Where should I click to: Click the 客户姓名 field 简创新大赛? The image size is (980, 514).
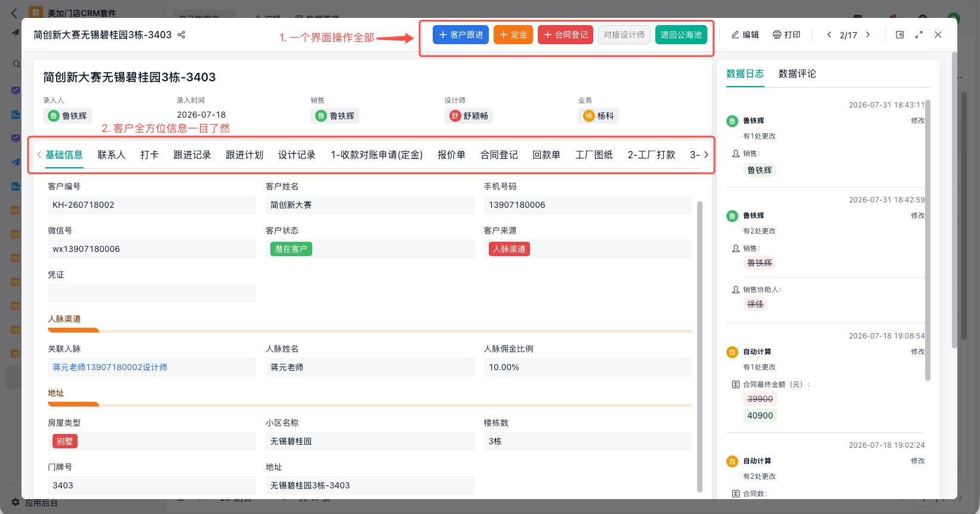click(369, 205)
